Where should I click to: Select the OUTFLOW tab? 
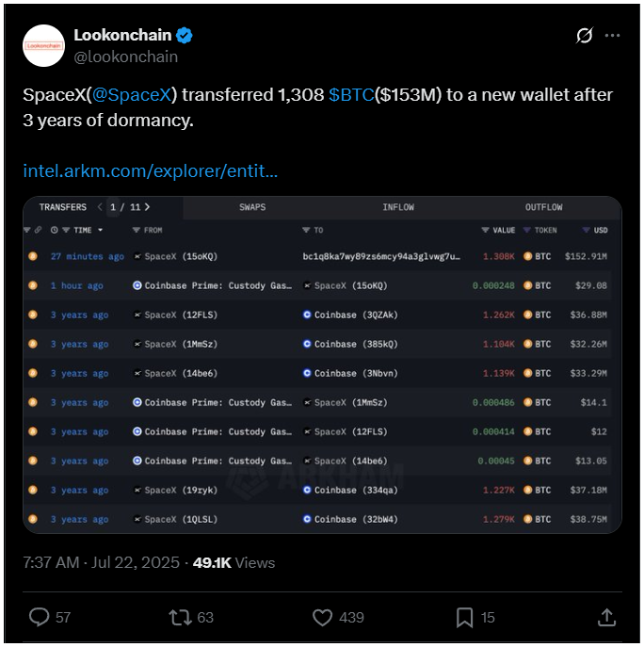pyautogui.click(x=544, y=207)
